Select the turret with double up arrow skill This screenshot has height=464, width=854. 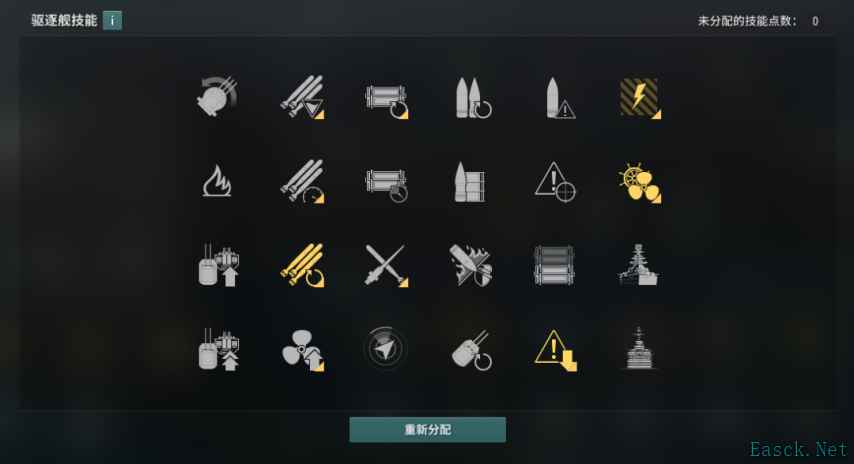coord(218,350)
